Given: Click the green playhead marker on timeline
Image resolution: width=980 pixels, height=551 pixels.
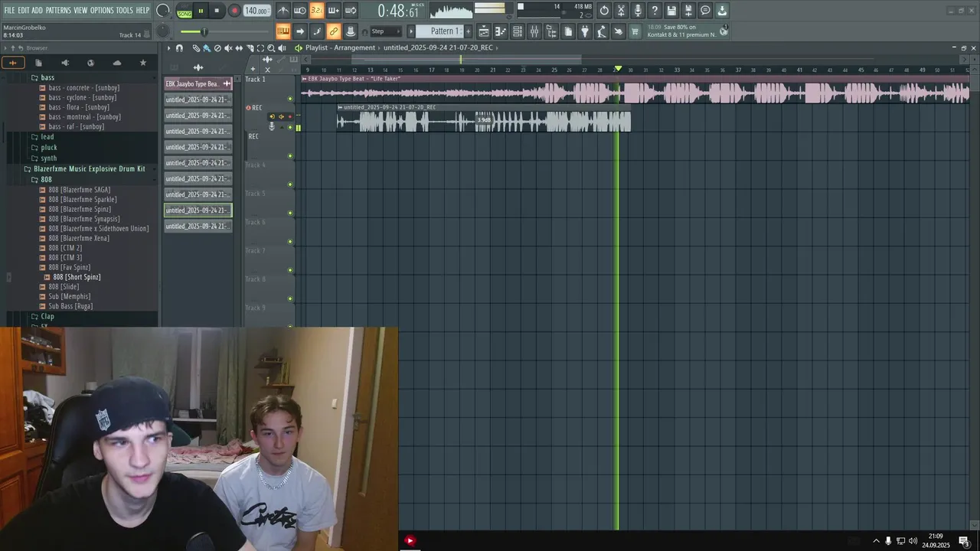Looking at the screenshot, I should 619,70.
